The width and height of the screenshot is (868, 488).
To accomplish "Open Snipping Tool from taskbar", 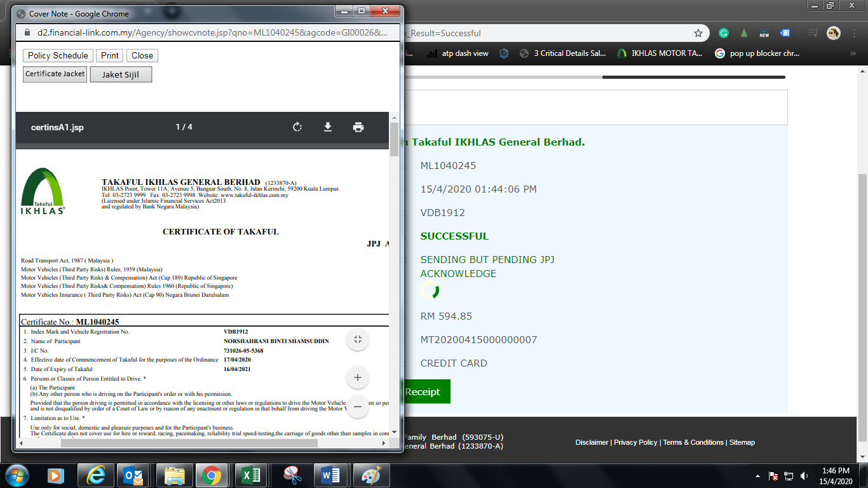I will (x=292, y=475).
